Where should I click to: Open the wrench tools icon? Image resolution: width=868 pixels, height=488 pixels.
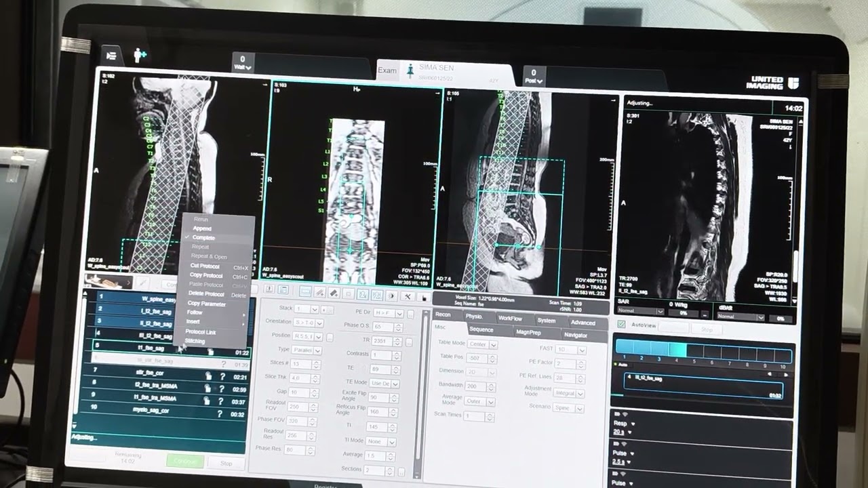point(408,296)
